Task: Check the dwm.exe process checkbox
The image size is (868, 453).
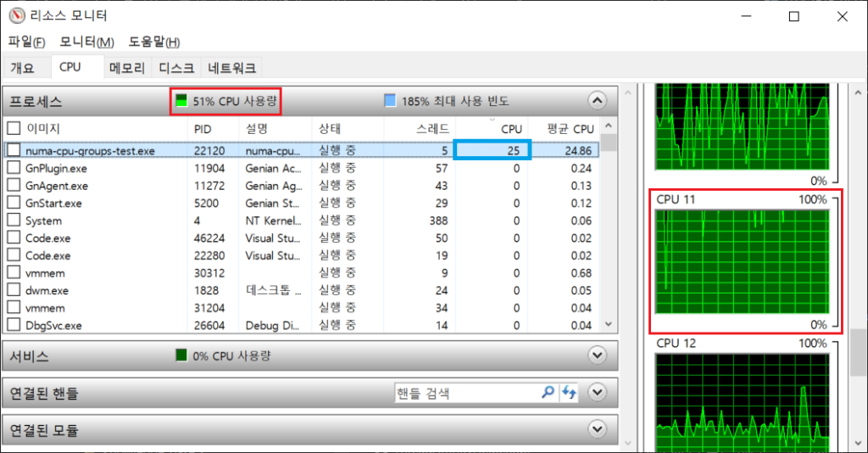Action: [x=14, y=289]
